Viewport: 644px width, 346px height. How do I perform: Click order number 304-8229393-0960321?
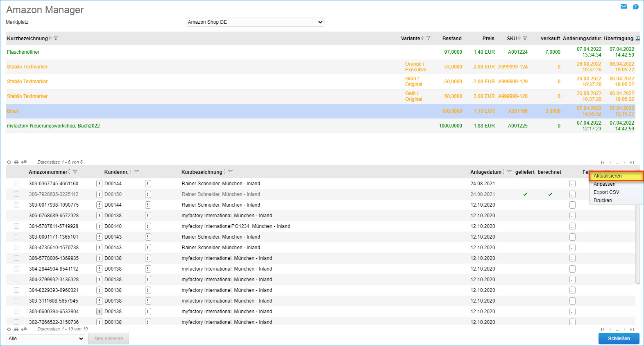54,290
